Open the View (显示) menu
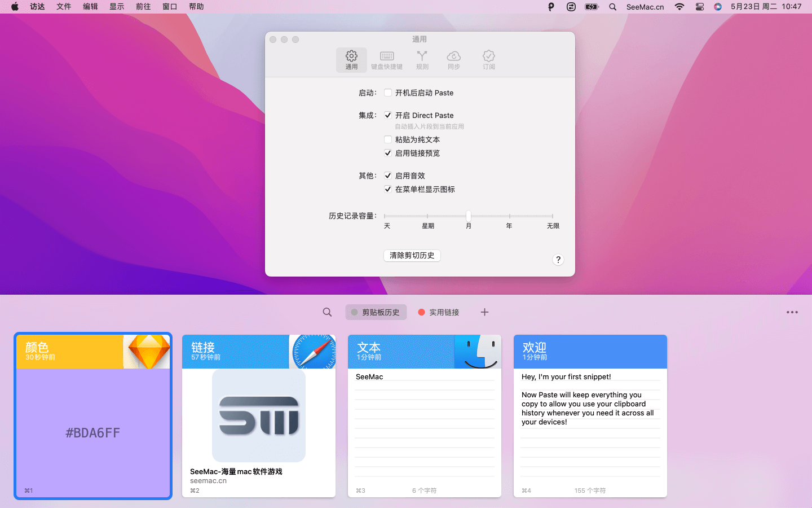Viewport: 812px width, 508px height. point(117,7)
